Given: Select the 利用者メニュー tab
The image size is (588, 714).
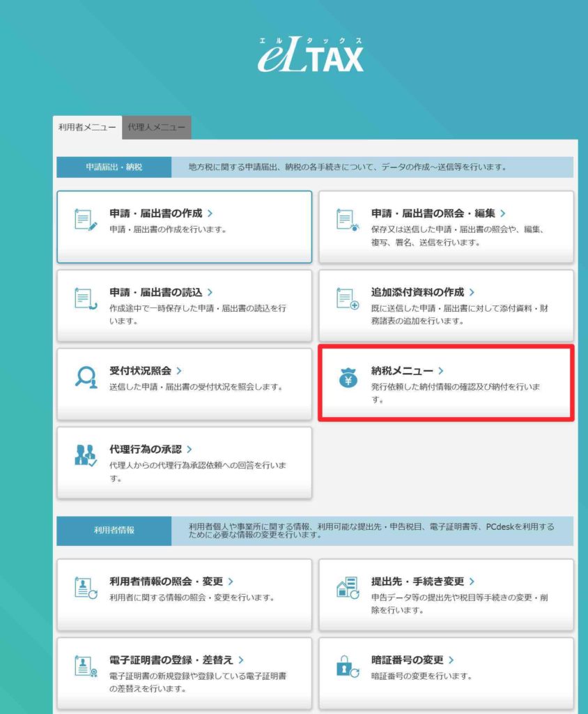Looking at the screenshot, I should [87, 128].
